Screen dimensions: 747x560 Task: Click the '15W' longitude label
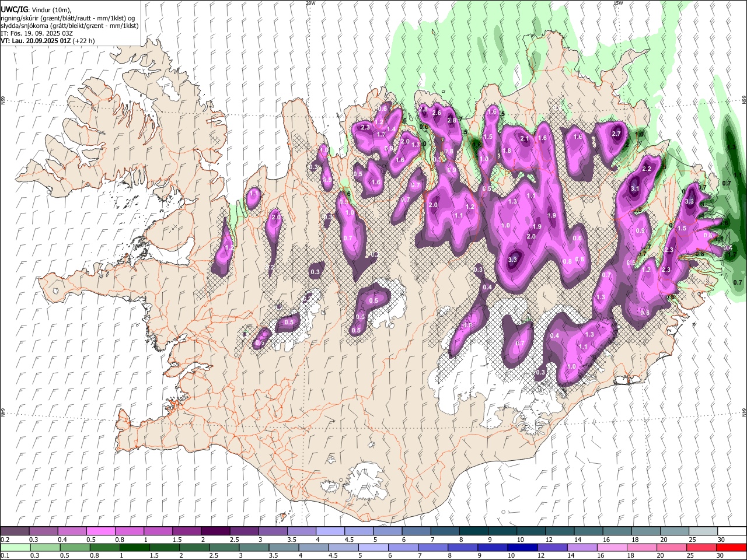tap(618, 3)
